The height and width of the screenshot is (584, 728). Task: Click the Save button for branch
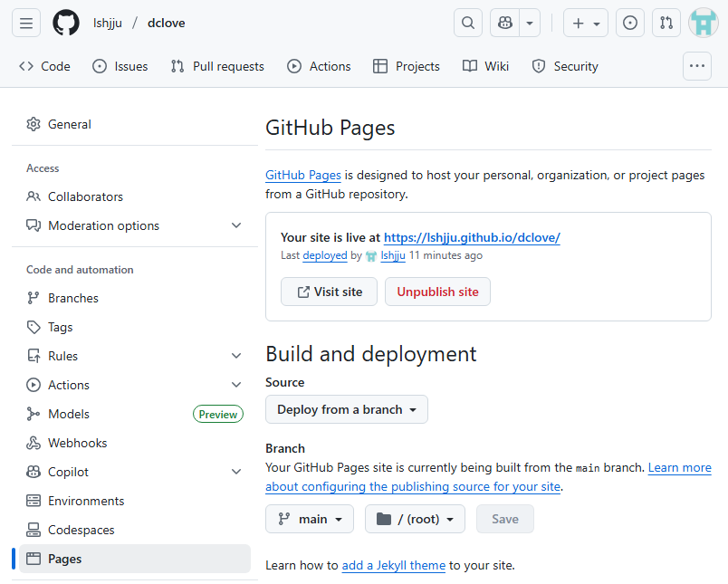(x=505, y=519)
